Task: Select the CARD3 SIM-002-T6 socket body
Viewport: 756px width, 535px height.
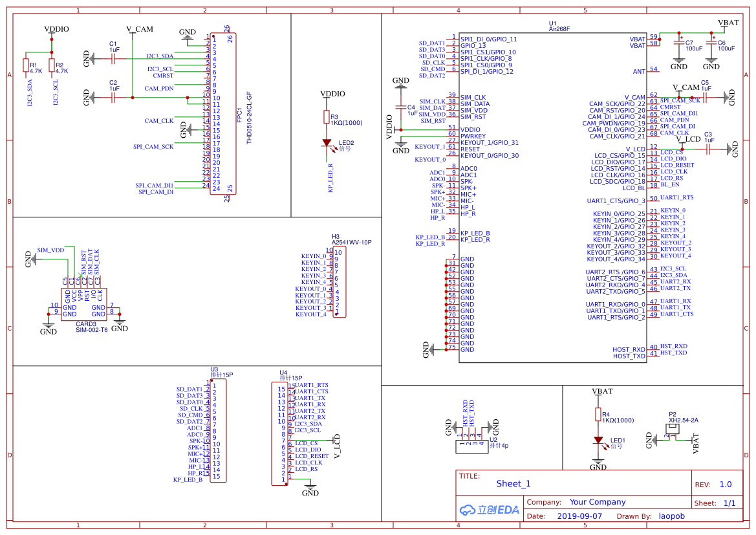Action: pos(84,305)
